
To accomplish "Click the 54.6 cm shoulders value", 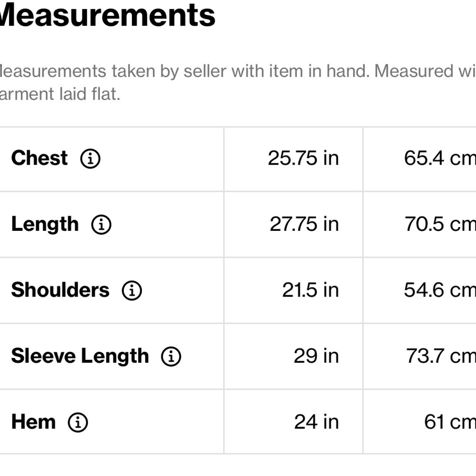I will pyautogui.click(x=440, y=290).
